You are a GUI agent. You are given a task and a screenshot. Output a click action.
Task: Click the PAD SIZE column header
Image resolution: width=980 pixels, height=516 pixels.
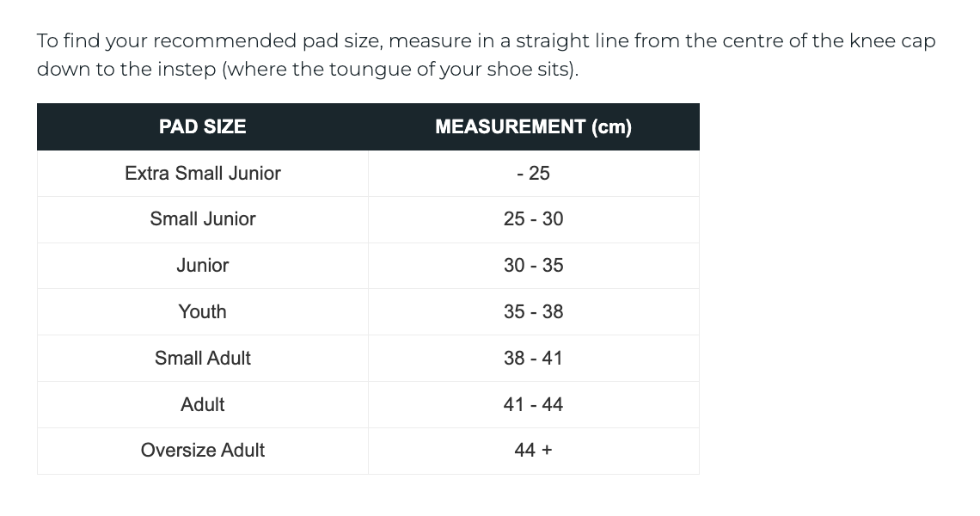(203, 127)
